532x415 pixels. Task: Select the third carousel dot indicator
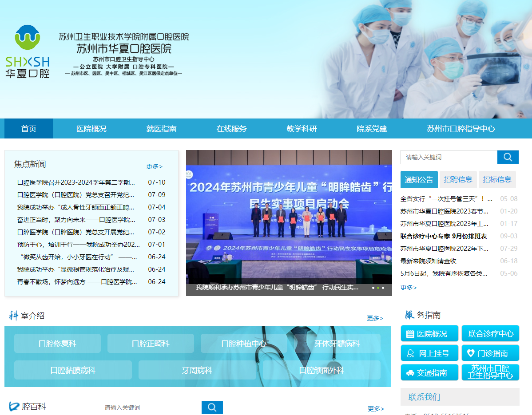(383, 288)
